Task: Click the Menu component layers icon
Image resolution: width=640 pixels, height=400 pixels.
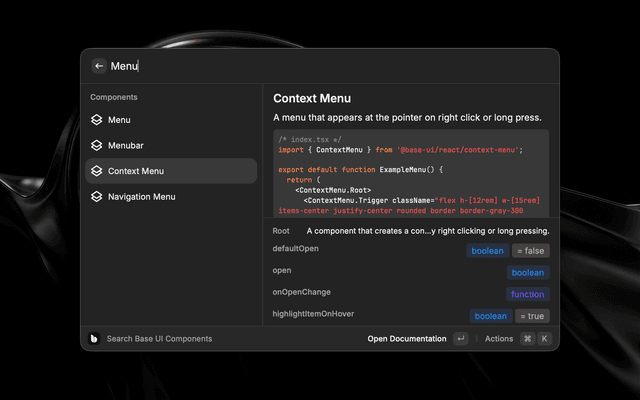Action: pos(97,120)
